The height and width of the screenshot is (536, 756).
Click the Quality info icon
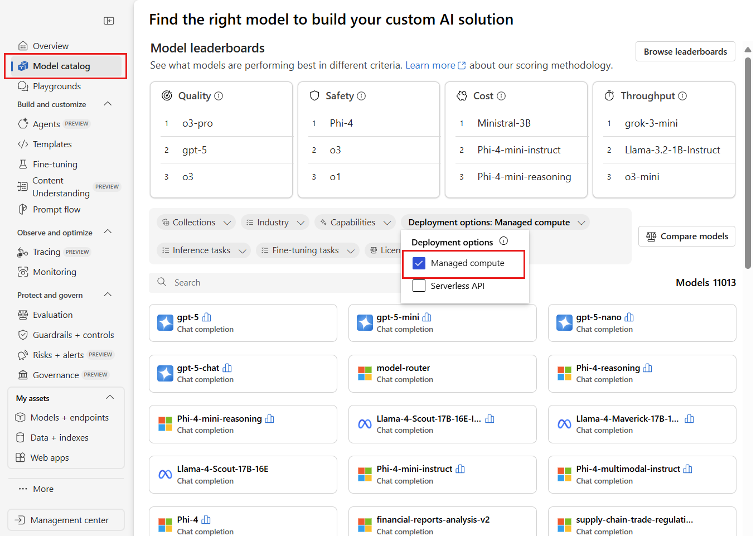tap(219, 96)
